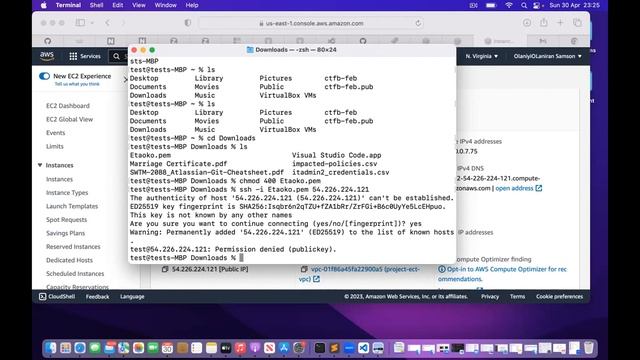Open CloudShell in AWS footer
640x360 pixels.
tap(57, 297)
